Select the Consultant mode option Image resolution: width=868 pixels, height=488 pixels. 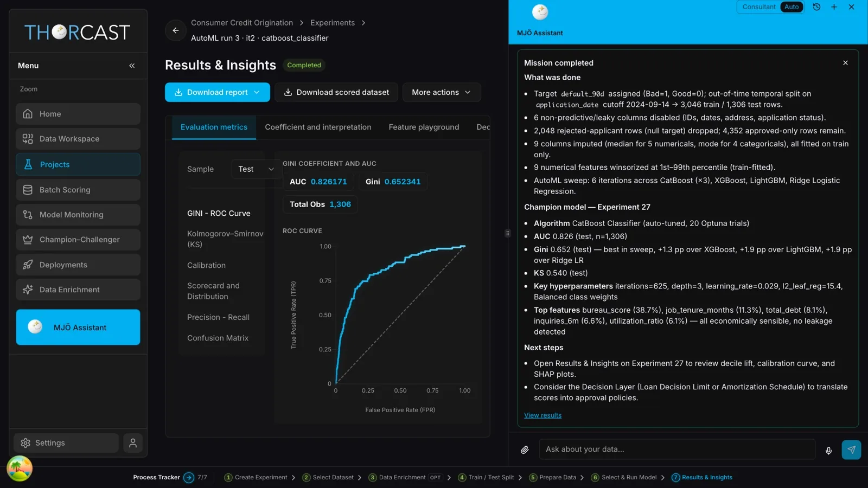[759, 7]
